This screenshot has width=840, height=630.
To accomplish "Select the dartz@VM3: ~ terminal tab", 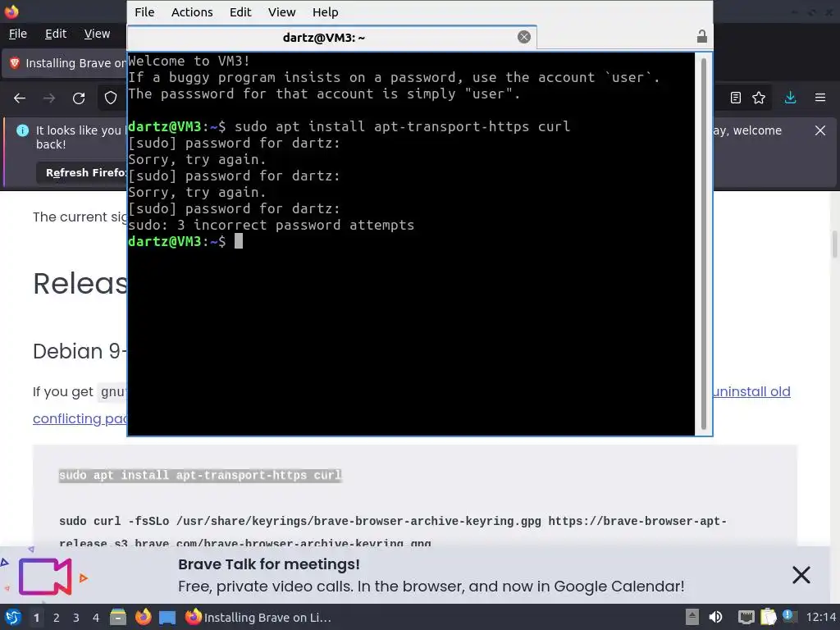I will click(x=332, y=37).
